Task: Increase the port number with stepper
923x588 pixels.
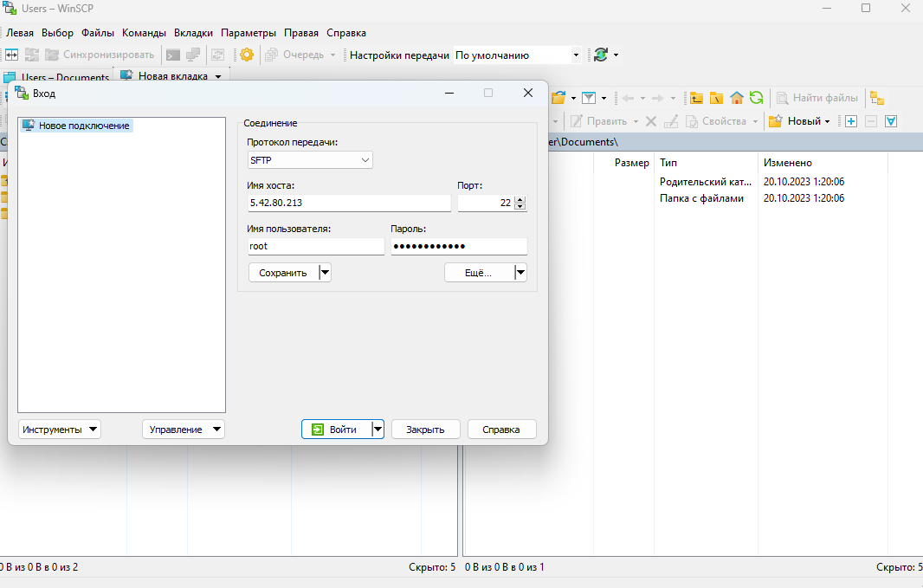Action: point(520,199)
